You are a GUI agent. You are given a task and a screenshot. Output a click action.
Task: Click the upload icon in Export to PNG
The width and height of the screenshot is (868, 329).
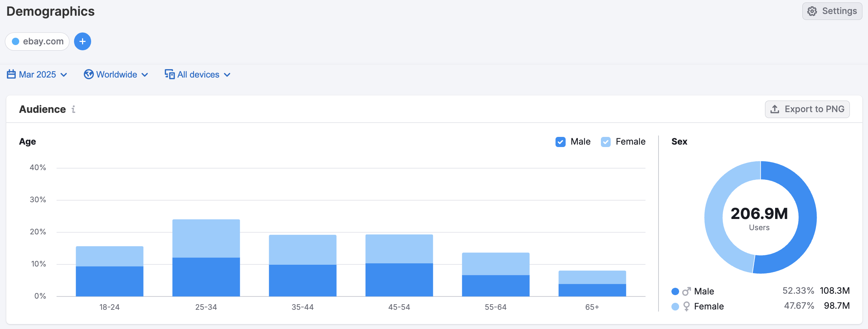tap(775, 109)
